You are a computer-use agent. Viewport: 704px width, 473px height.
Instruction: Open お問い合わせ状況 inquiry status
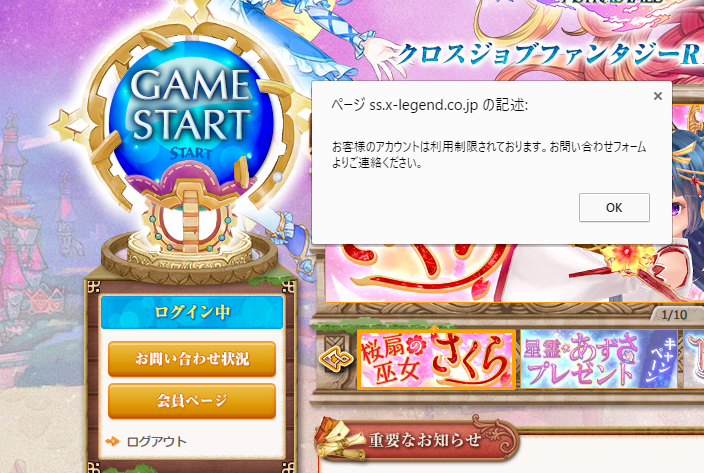pyautogui.click(x=192, y=359)
